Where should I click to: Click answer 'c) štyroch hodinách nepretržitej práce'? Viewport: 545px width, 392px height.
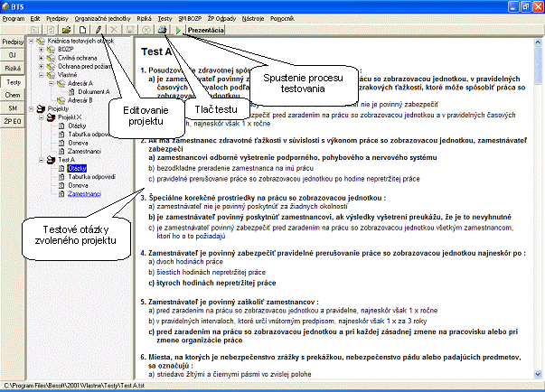coord(212,283)
